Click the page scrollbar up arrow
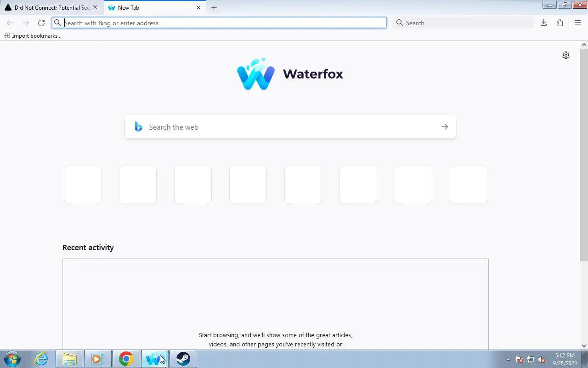588x368 pixels. [584, 45]
